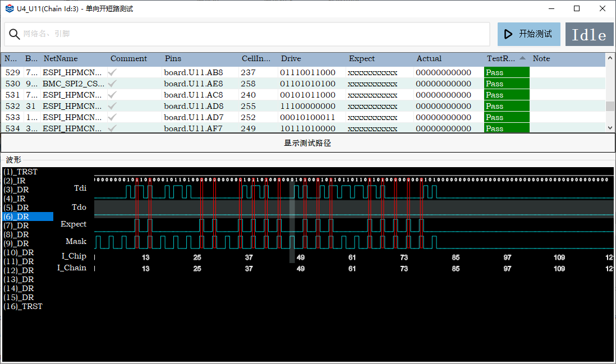Click the comment checkmark in row 530
616x364 pixels.
pyautogui.click(x=112, y=84)
